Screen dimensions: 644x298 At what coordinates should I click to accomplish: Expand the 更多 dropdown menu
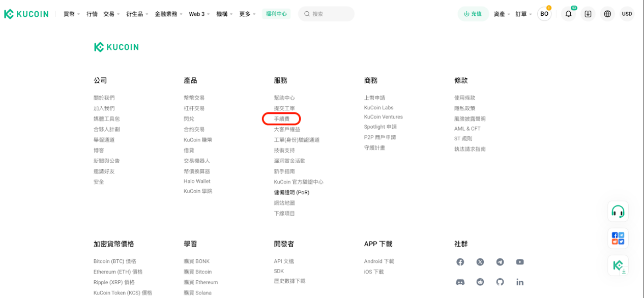pyautogui.click(x=248, y=14)
